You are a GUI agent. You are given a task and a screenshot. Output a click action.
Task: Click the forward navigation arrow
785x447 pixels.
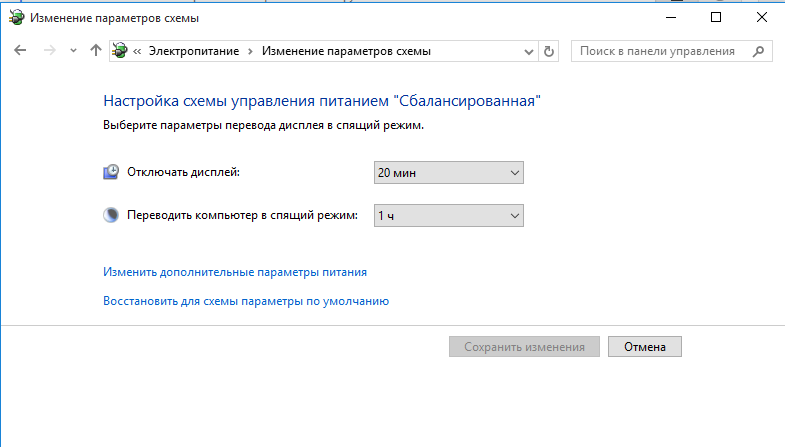(x=49, y=51)
